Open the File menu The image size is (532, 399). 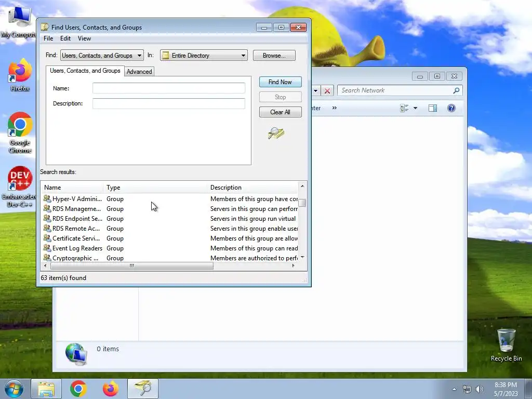(48, 38)
